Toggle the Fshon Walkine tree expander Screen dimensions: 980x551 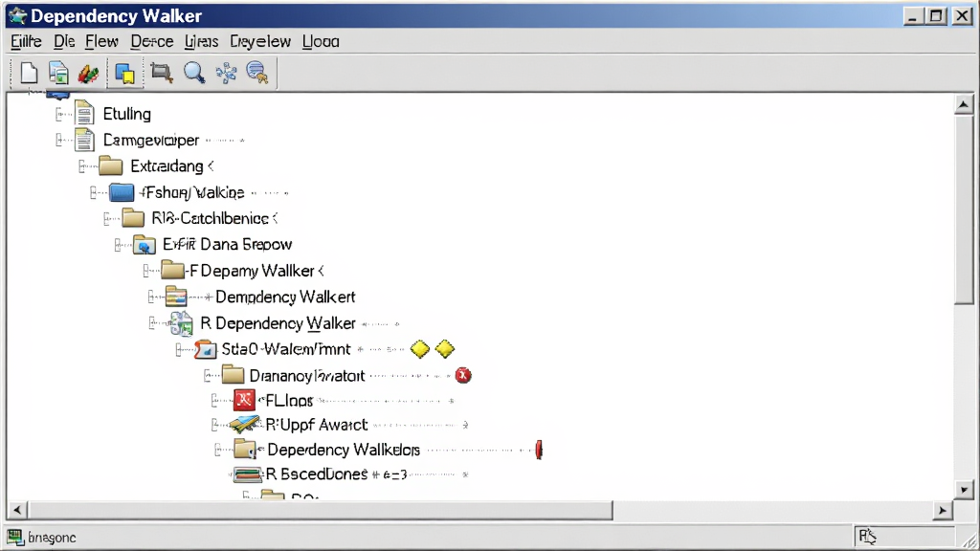95,192
